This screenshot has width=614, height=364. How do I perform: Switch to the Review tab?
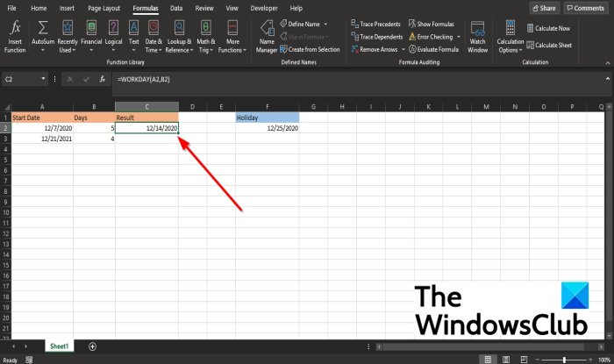tap(204, 8)
